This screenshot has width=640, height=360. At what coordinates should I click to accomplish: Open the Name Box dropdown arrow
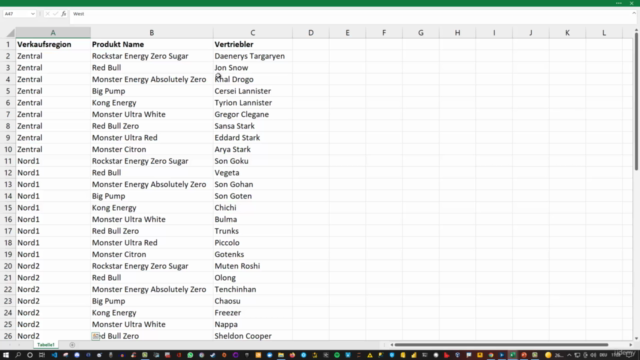point(33,14)
